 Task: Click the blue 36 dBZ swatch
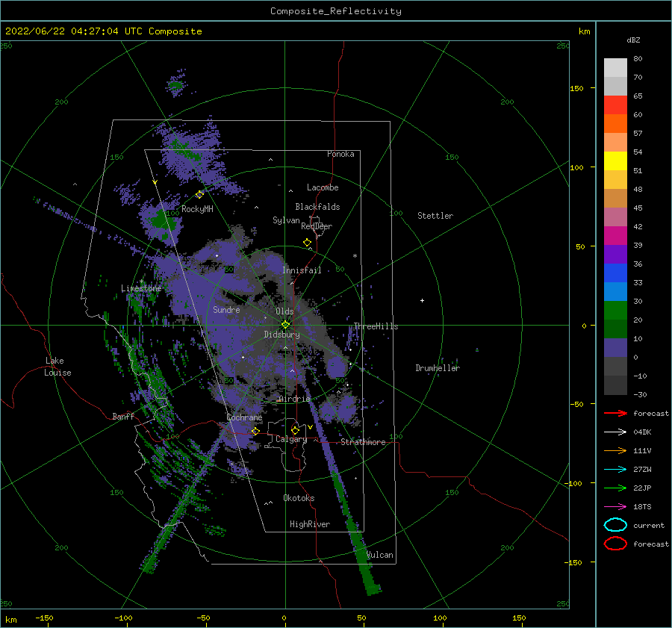pyautogui.click(x=615, y=273)
